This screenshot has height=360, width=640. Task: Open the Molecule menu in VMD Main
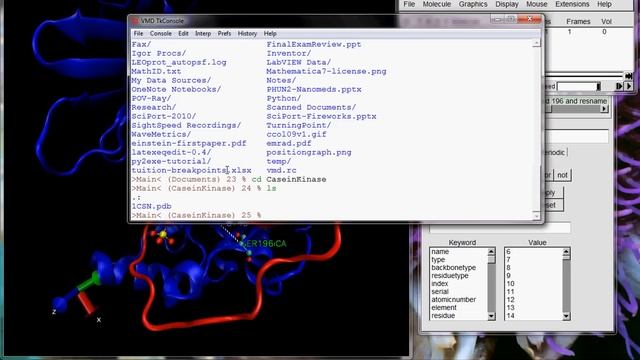pyautogui.click(x=437, y=4)
